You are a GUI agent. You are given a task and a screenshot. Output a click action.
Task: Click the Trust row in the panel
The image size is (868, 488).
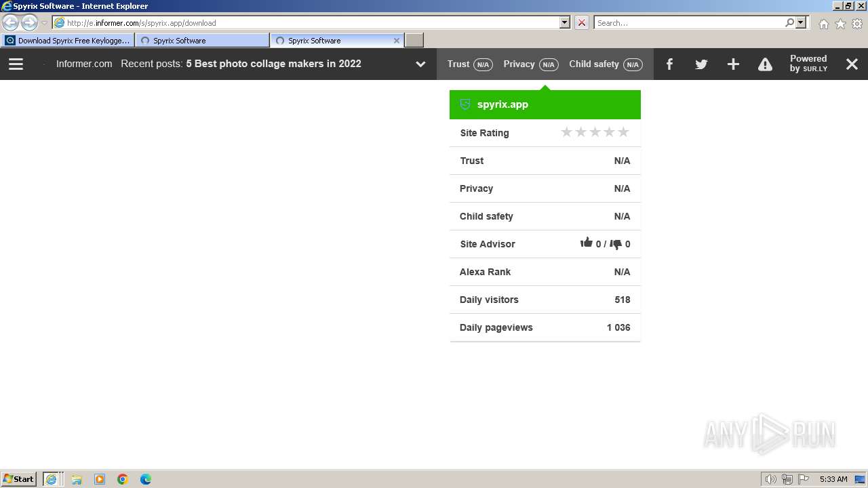pyautogui.click(x=545, y=161)
